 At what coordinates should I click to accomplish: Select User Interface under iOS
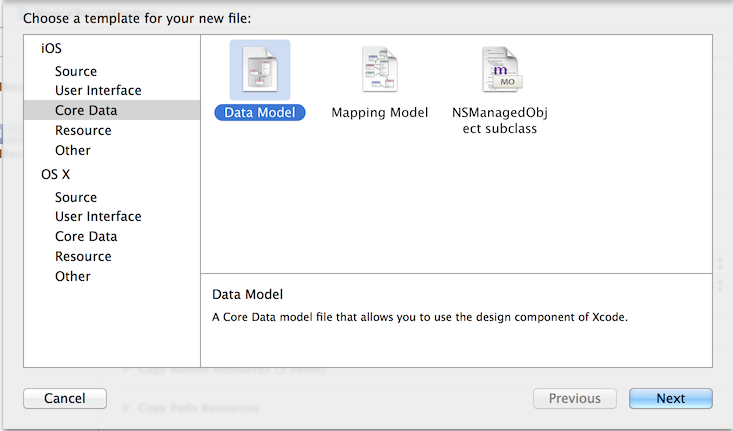click(98, 91)
